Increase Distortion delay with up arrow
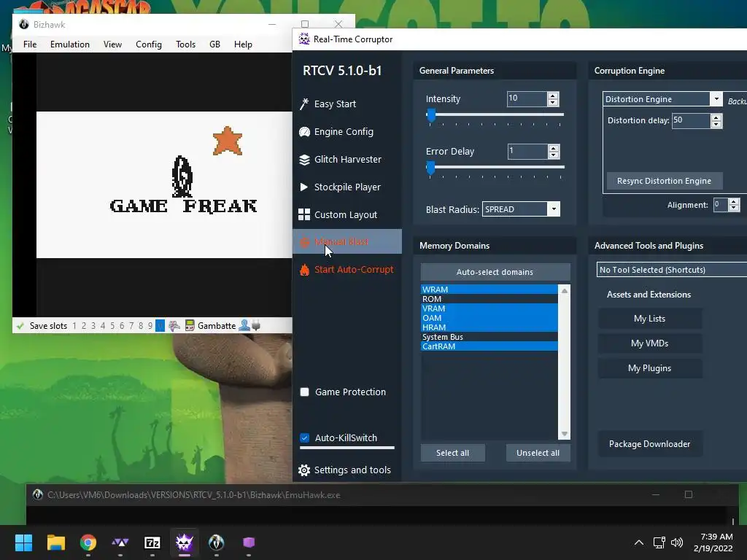Viewport: 747px width, 560px height. point(716,117)
